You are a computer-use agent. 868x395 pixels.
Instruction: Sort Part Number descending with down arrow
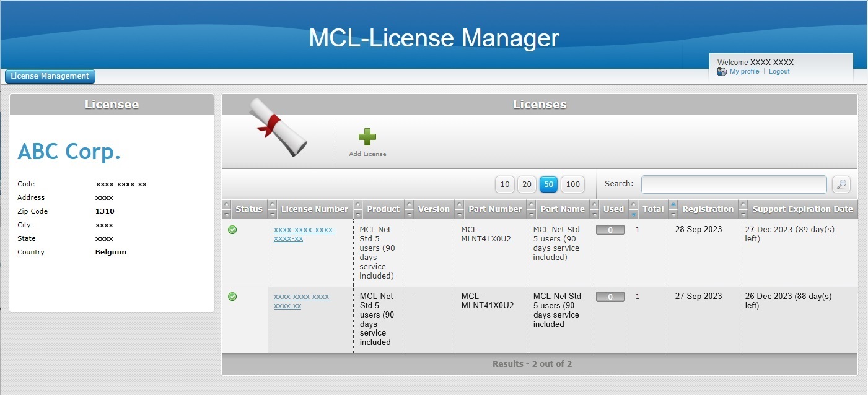pos(460,214)
